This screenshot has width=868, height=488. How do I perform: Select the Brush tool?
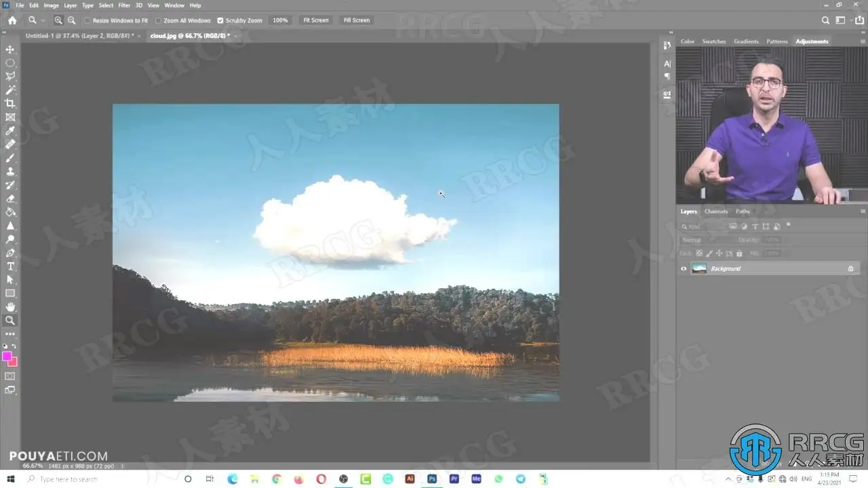point(10,158)
